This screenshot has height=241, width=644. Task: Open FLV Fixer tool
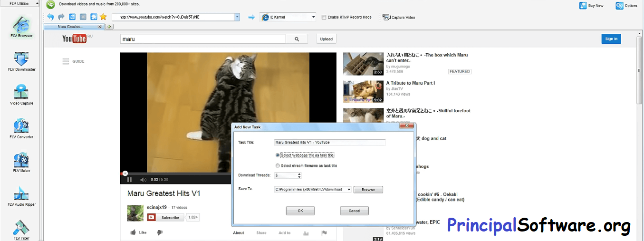(x=21, y=230)
